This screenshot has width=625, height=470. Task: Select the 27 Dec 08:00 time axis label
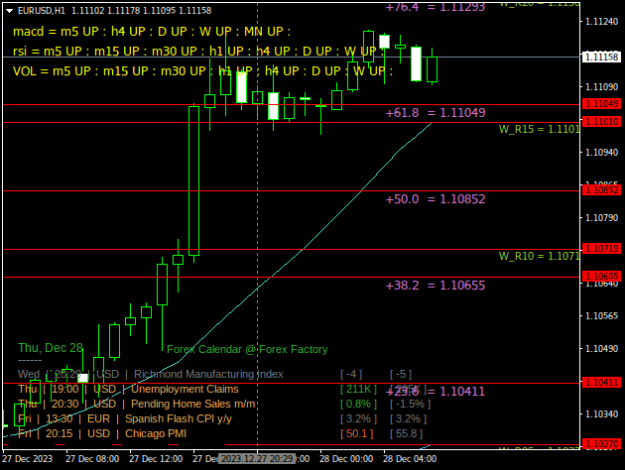92,459
